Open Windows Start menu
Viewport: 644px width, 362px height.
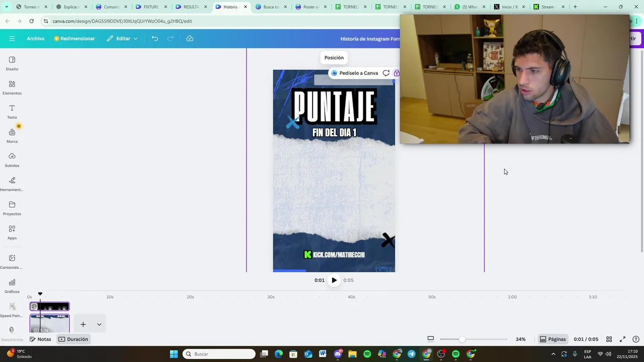tap(174, 354)
